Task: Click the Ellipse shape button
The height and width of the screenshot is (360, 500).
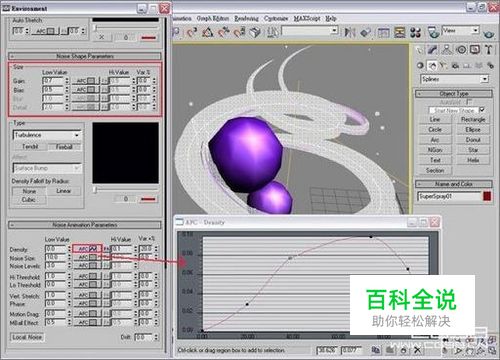Action: [473, 129]
